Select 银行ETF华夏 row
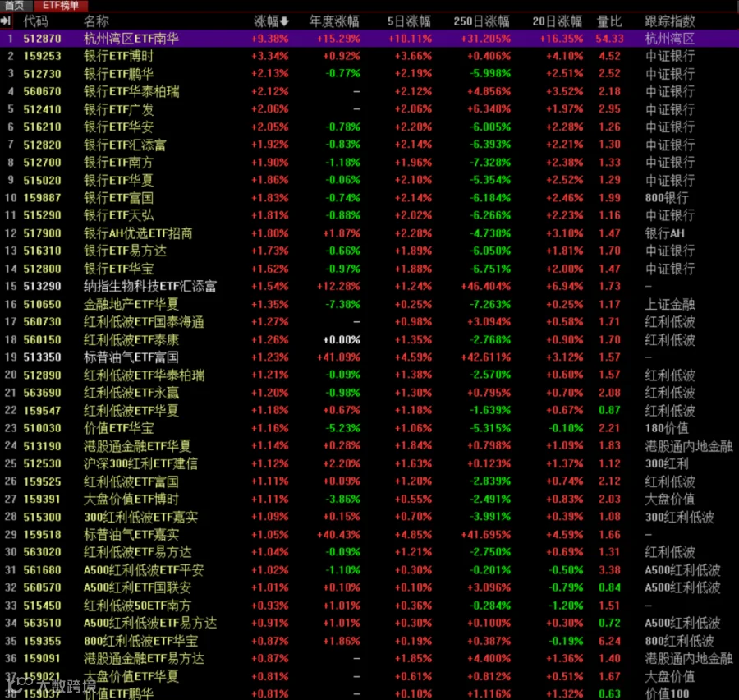This screenshot has height=700, width=739. (369, 180)
